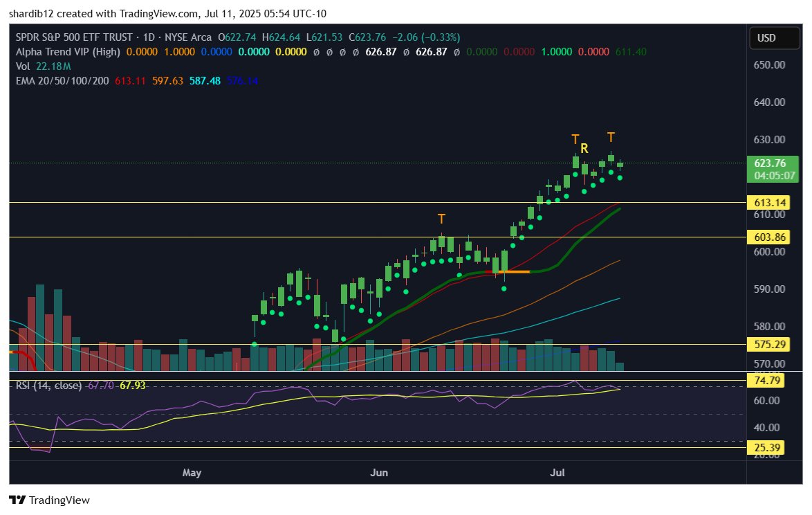Click the 613.14 yellow price label

click(770, 203)
